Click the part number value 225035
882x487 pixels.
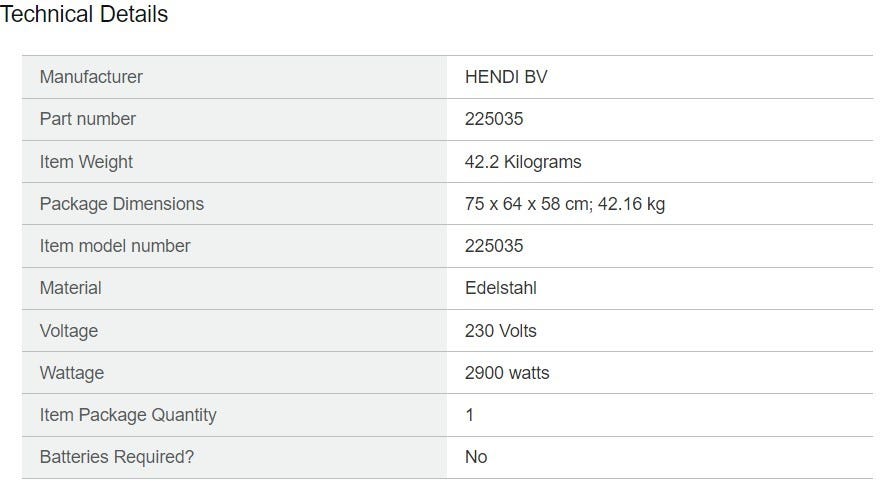pyautogui.click(x=494, y=119)
